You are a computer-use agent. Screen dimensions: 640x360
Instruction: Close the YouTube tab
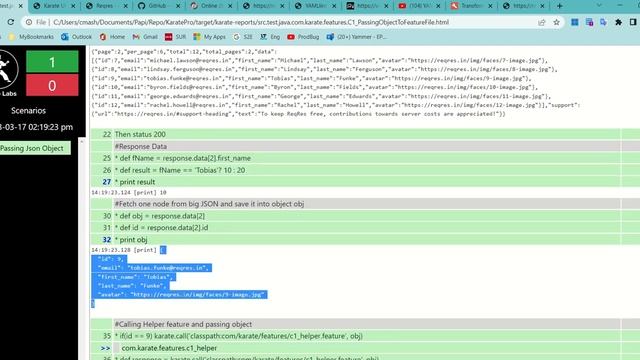[438, 6]
